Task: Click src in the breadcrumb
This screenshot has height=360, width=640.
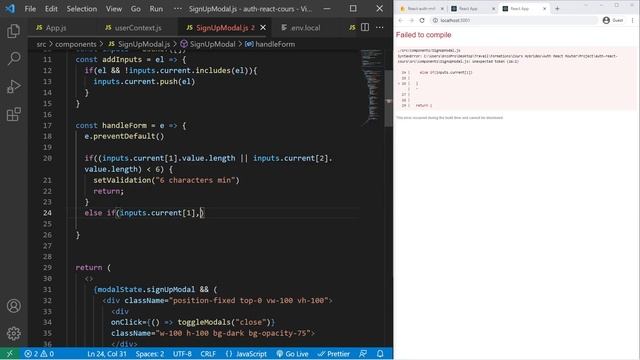Action: [x=41, y=44]
